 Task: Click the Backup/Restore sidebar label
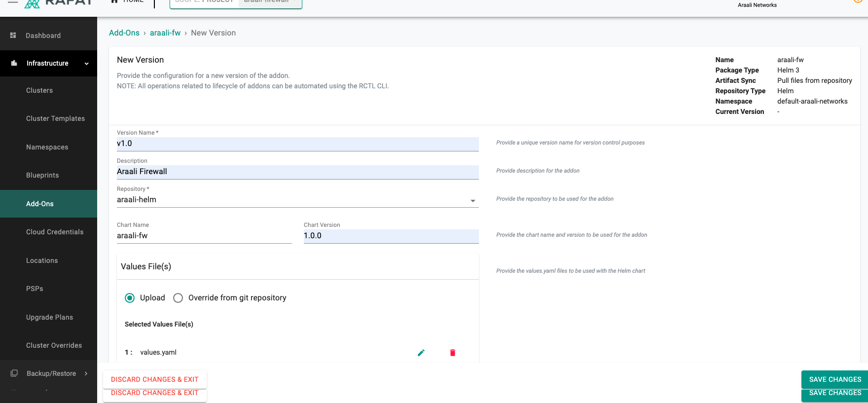[x=51, y=373]
